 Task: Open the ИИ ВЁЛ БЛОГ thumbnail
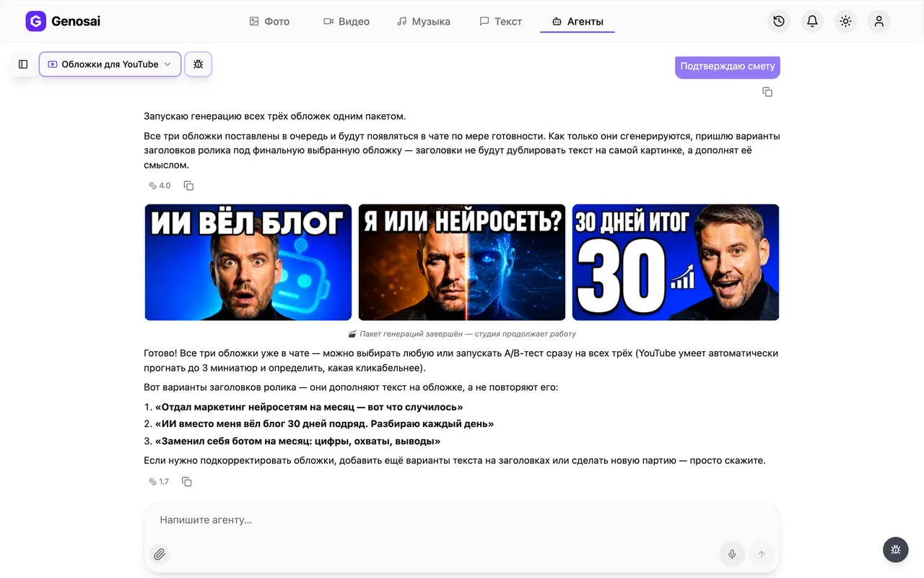(248, 262)
